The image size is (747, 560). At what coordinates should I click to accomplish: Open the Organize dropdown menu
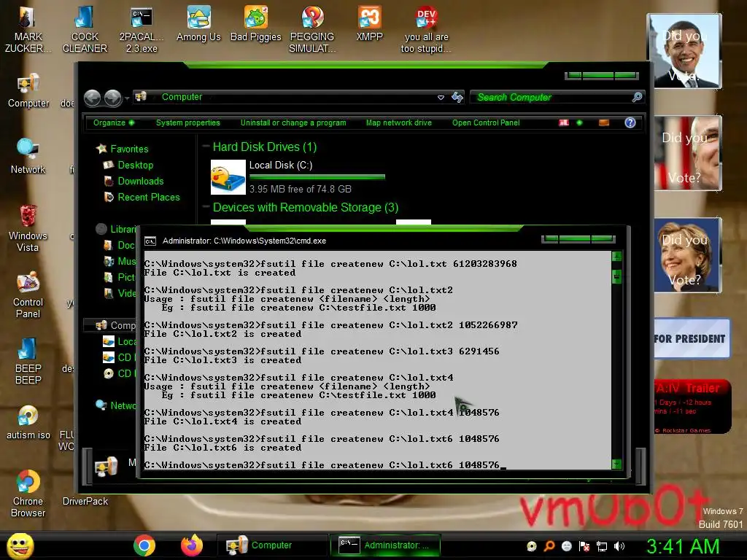pyautogui.click(x=114, y=122)
